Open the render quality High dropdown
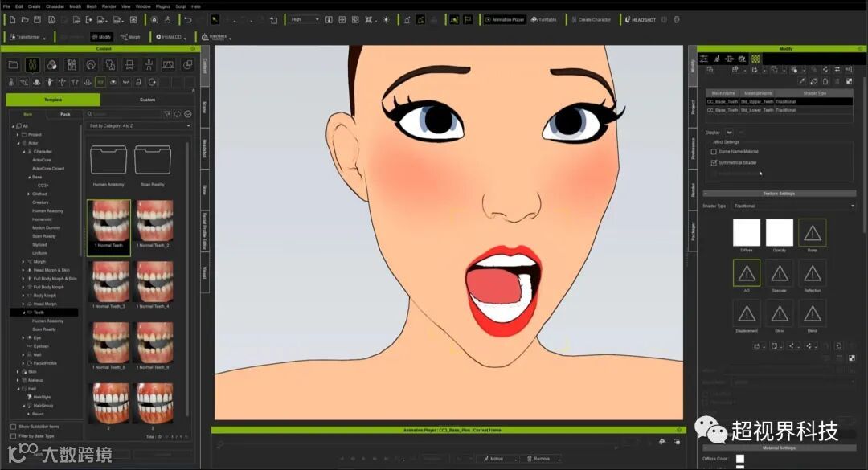Screen dimensions: 868x470 tap(305, 19)
